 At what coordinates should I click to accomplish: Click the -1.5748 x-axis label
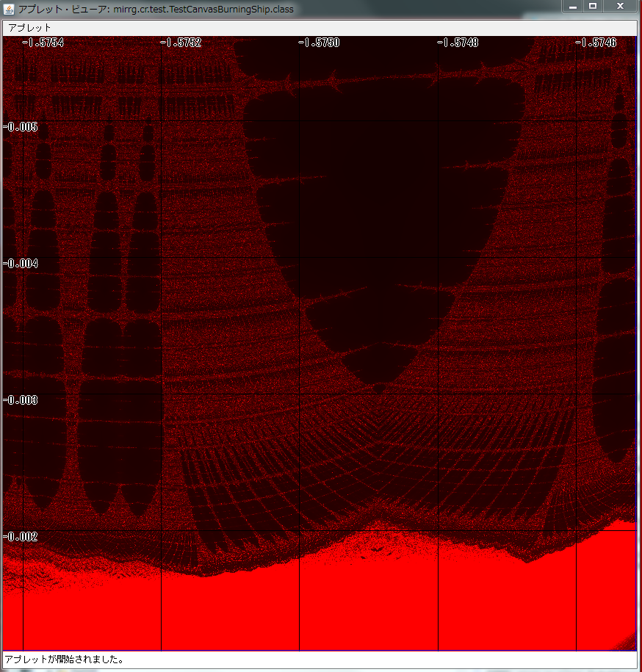point(457,43)
